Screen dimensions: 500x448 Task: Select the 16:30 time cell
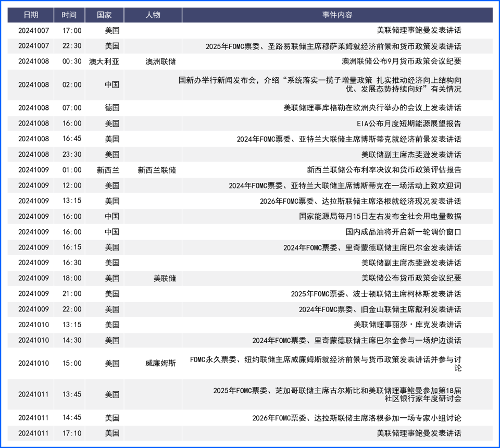pyautogui.click(x=72, y=263)
